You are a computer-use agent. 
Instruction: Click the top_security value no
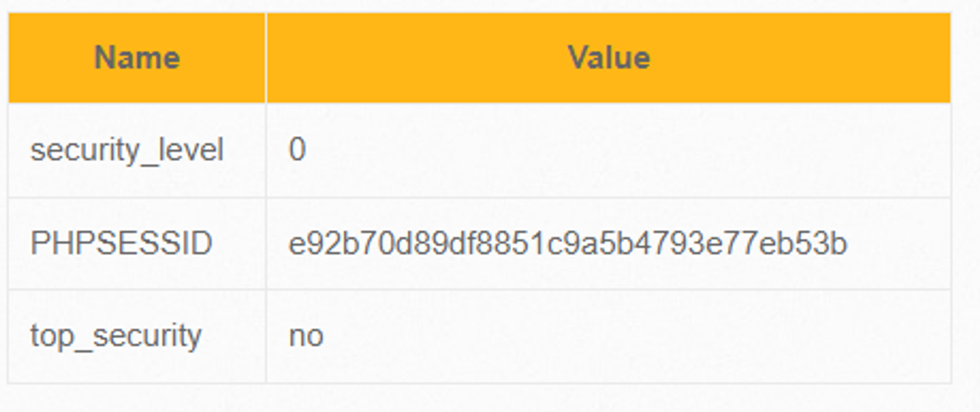pyautogui.click(x=306, y=337)
